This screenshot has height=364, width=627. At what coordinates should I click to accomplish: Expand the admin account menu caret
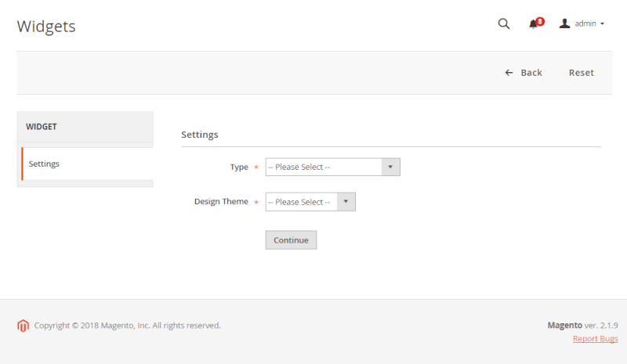click(602, 24)
